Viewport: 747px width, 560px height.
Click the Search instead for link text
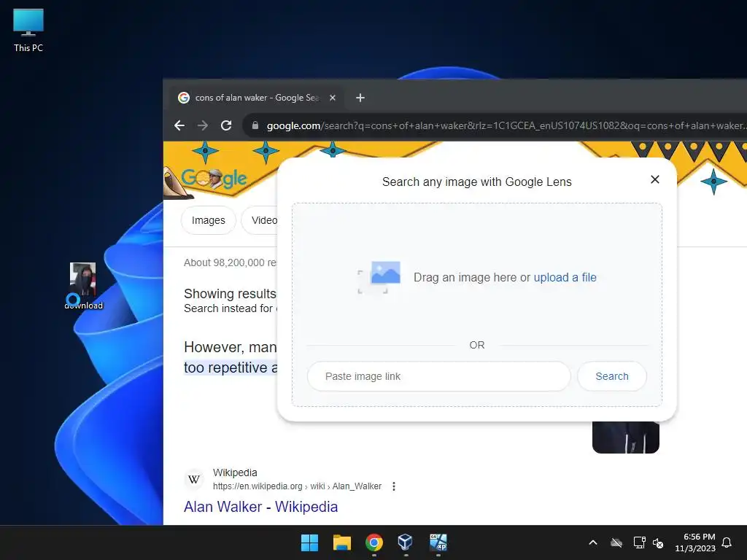228,308
